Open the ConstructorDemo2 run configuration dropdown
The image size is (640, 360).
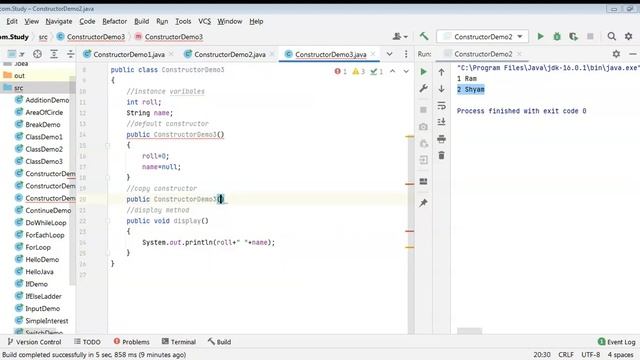point(482,36)
